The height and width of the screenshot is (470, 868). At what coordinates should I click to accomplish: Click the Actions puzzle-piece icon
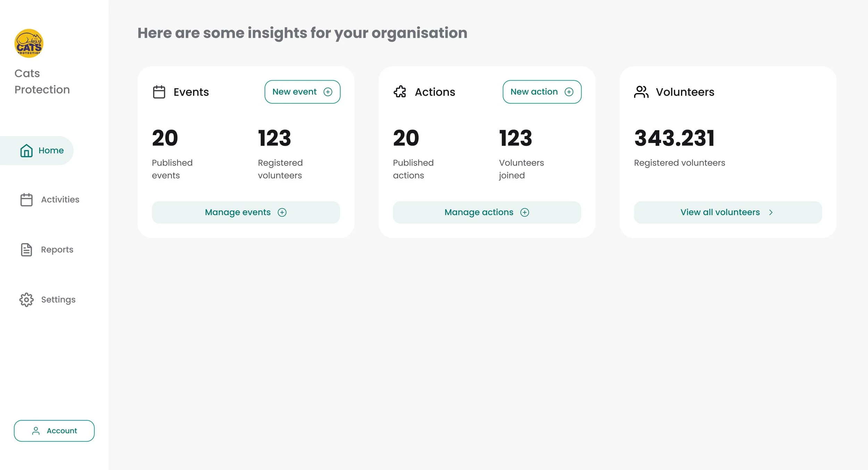click(400, 92)
